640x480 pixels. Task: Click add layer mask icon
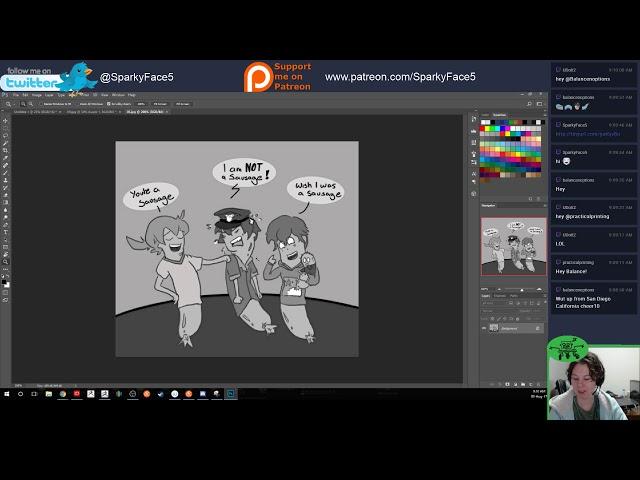click(507, 384)
